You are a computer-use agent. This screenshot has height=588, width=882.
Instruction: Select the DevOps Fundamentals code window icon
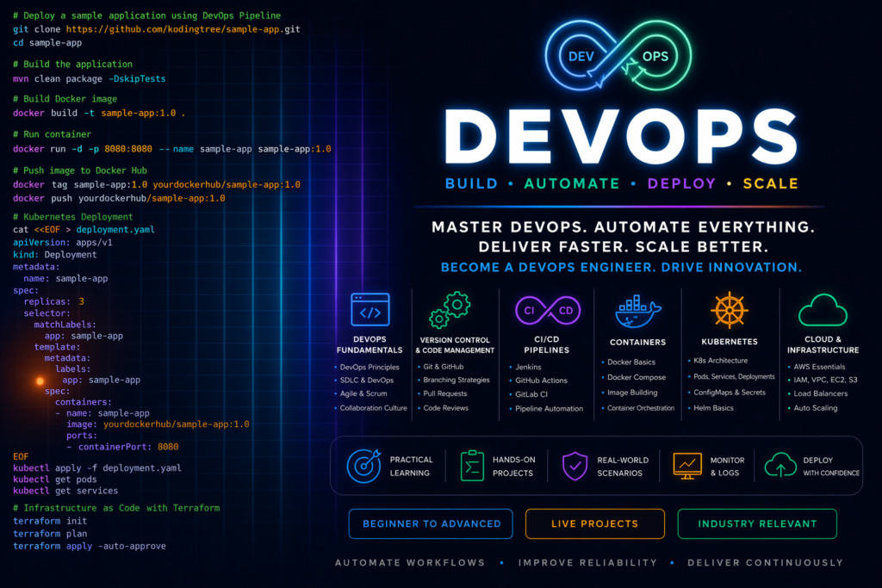pos(370,309)
